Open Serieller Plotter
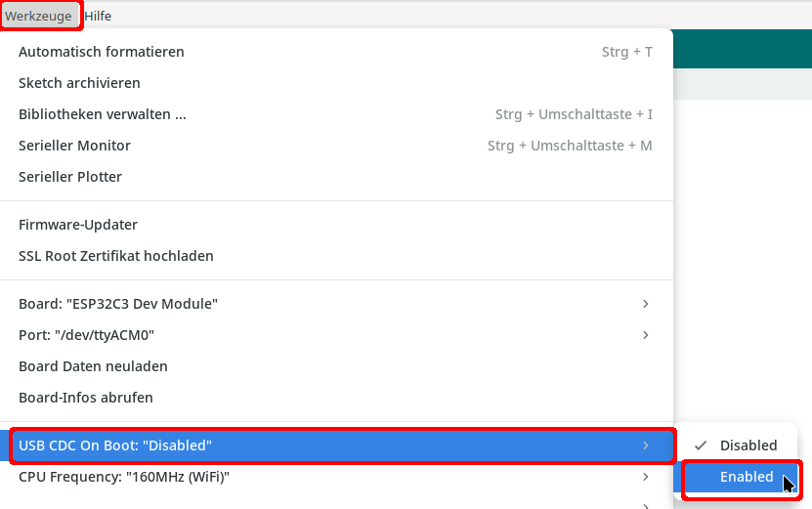The height and width of the screenshot is (509, 812). [x=70, y=177]
